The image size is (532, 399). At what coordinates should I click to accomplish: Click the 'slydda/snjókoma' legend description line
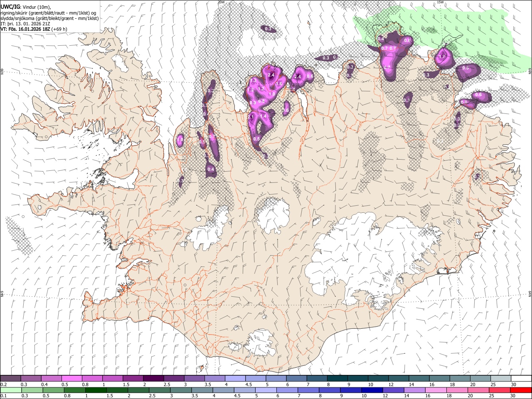pyautogui.click(x=49, y=18)
